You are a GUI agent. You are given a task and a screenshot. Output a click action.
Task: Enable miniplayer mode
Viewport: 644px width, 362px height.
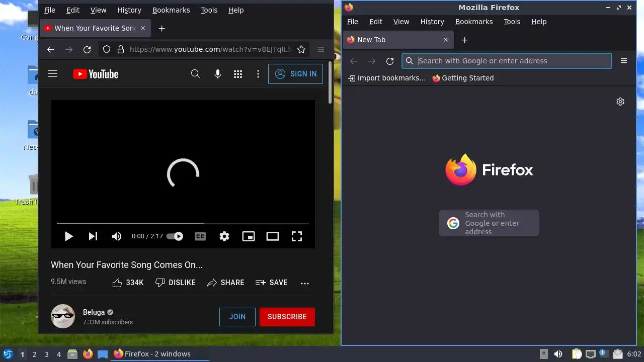click(x=249, y=236)
